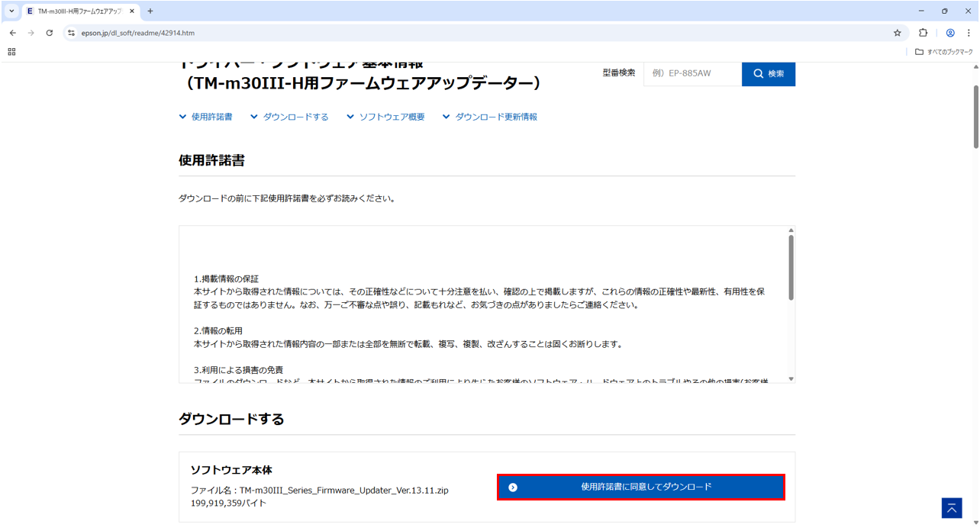The width and height of the screenshot is (980, 531).
Task: Click the back-to-top arrow button
Action: coord(951,508)
